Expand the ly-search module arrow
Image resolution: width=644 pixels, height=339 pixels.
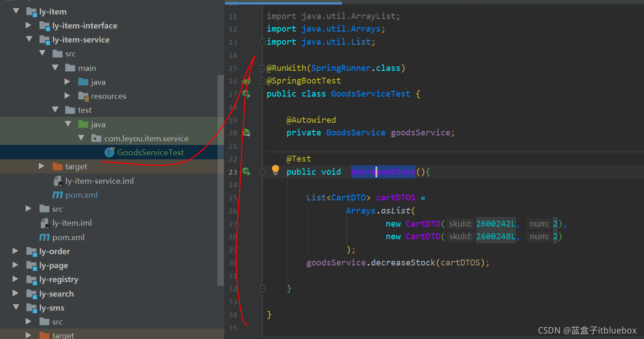pos(16,293)
